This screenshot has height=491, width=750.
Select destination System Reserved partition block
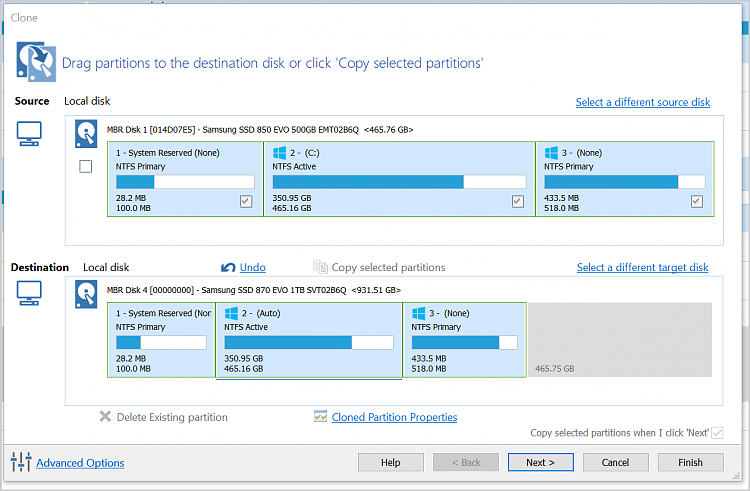tap(161, 340)
